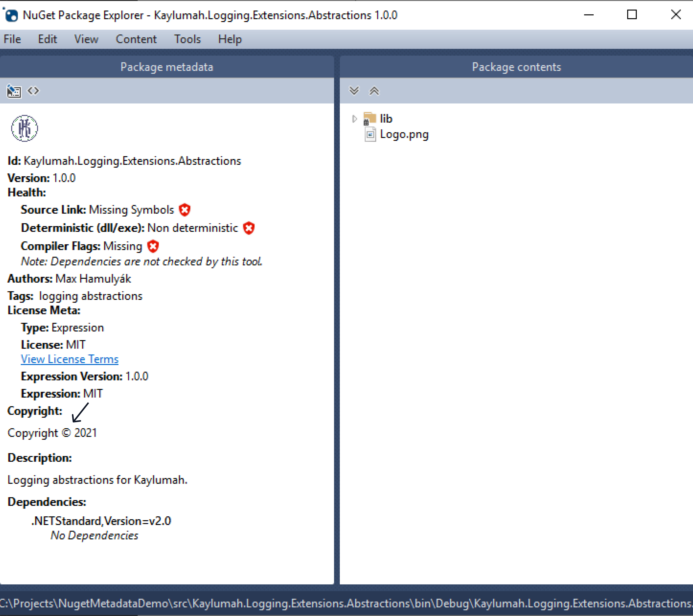Screen dimensions: 693x616
Task: Click the License MIT text
Action: (x=53, y=345)
